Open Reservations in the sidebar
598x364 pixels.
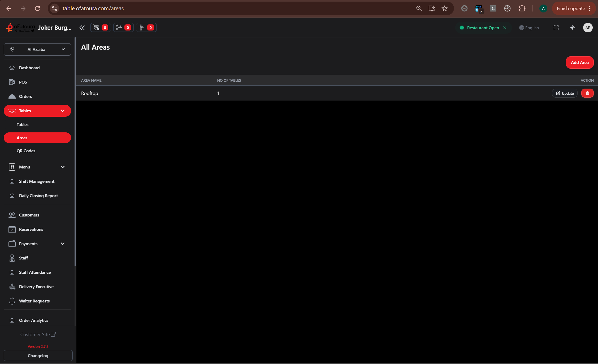tap(31, 229)
